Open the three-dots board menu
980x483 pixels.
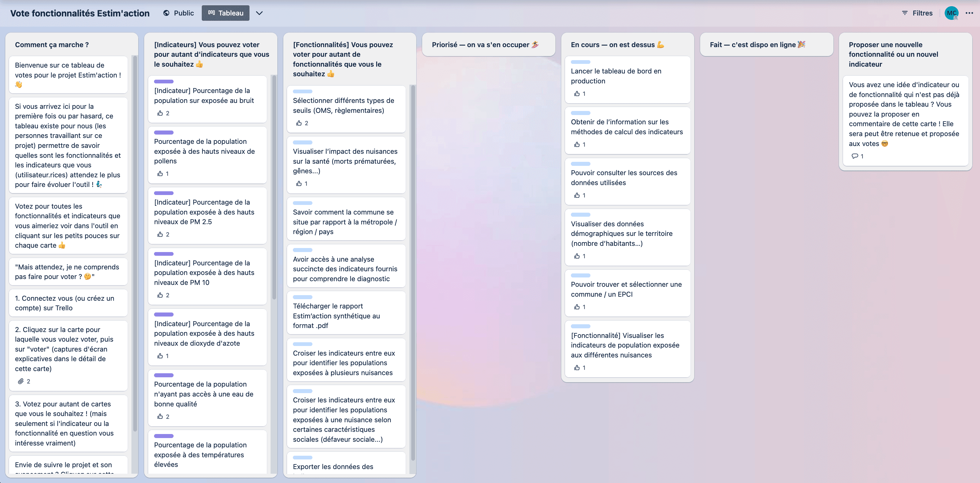point(969,13)
